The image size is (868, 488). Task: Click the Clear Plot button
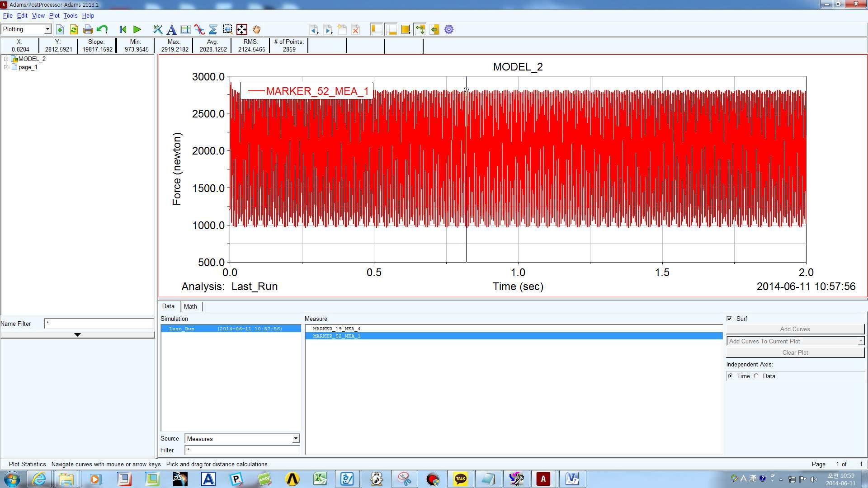pyautogui.click(x=795, y=352)
